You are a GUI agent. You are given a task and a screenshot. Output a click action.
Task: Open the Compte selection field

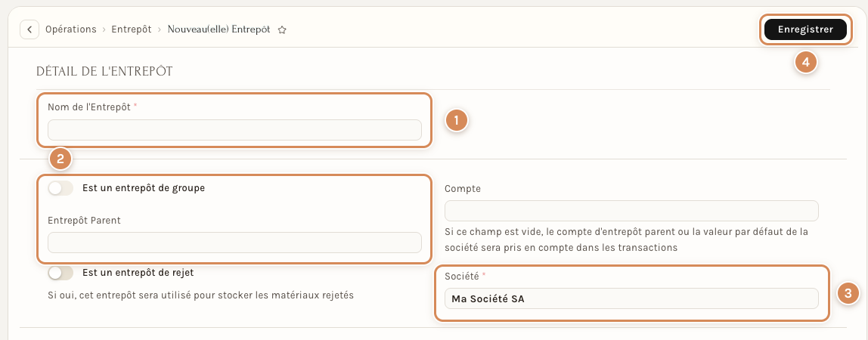coord(631,211)
